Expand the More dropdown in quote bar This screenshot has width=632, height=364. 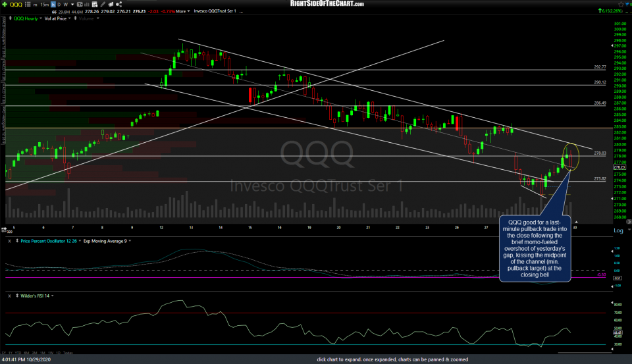point(182,11)
